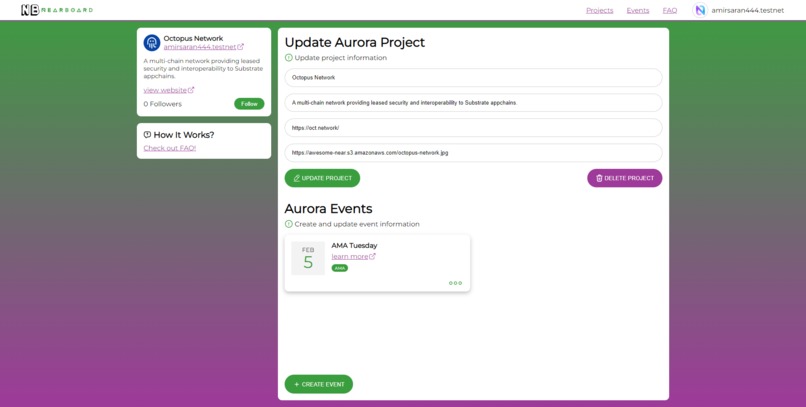Click the NEAR account avatar icon
This screenshot has width=806, height=407.
pyautogui.click(x=700, y=10)
